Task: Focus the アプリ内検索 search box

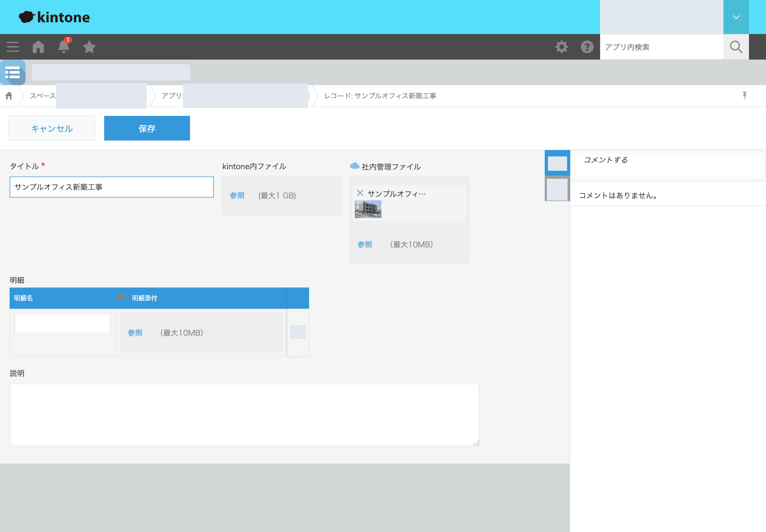Action: pos(662,47)
